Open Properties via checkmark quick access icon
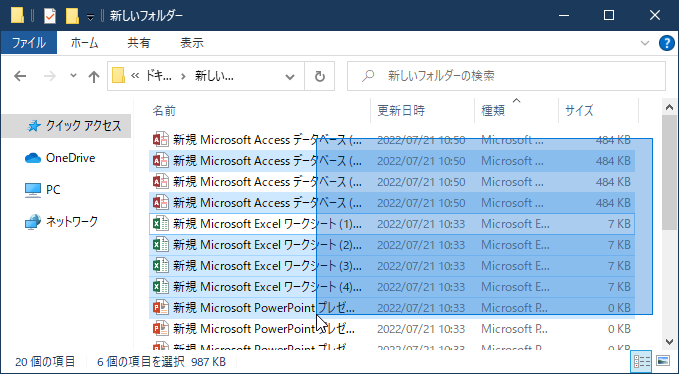 tap(50, 16)
